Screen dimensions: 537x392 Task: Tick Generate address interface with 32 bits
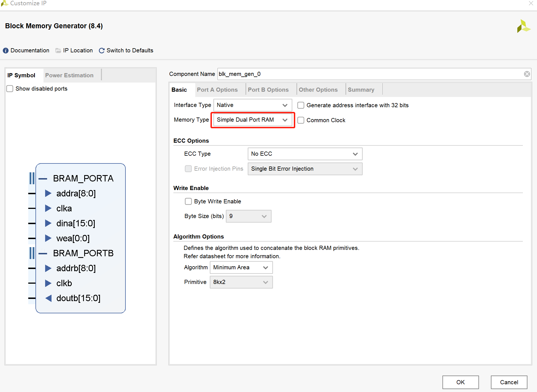(301, 105)
